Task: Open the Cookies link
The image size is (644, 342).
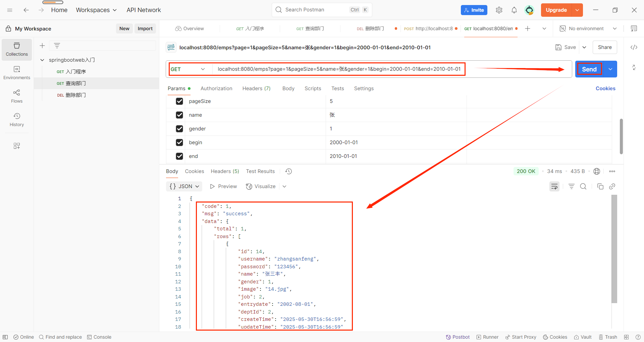Action: tap(605, 89)
